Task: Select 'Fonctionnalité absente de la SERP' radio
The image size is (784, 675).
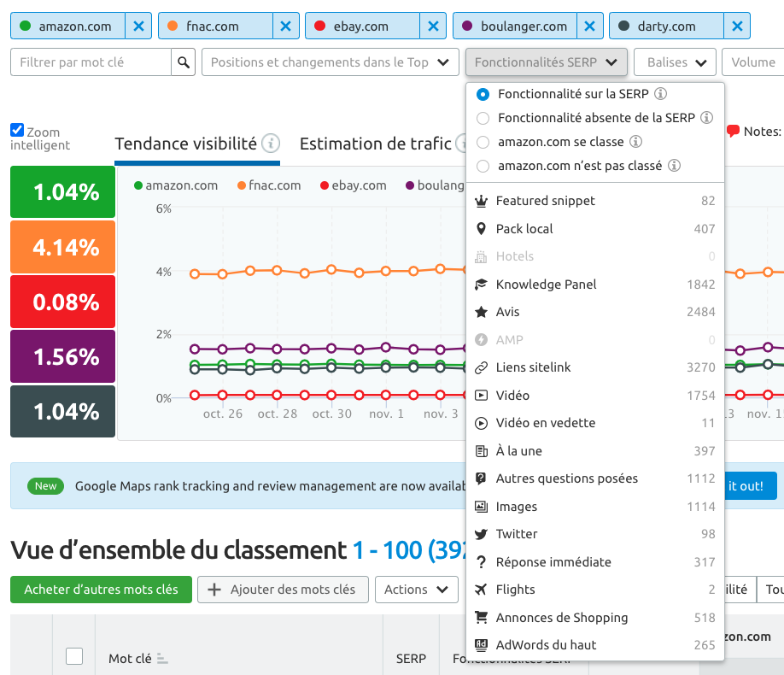Action: coord(483,118)
